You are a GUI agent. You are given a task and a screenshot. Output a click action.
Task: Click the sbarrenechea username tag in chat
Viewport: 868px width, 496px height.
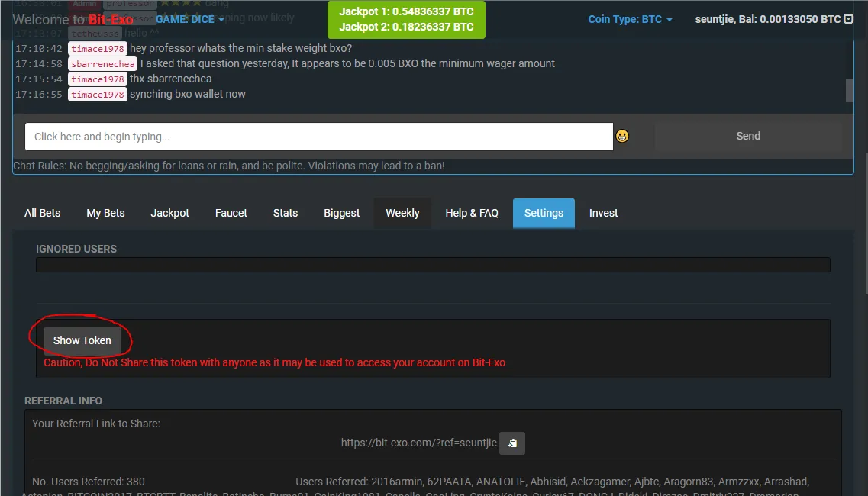coord(103,64)
